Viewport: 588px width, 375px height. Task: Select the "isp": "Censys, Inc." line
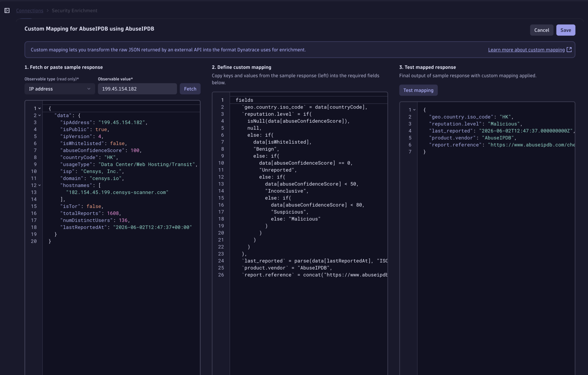pos(92,171)
